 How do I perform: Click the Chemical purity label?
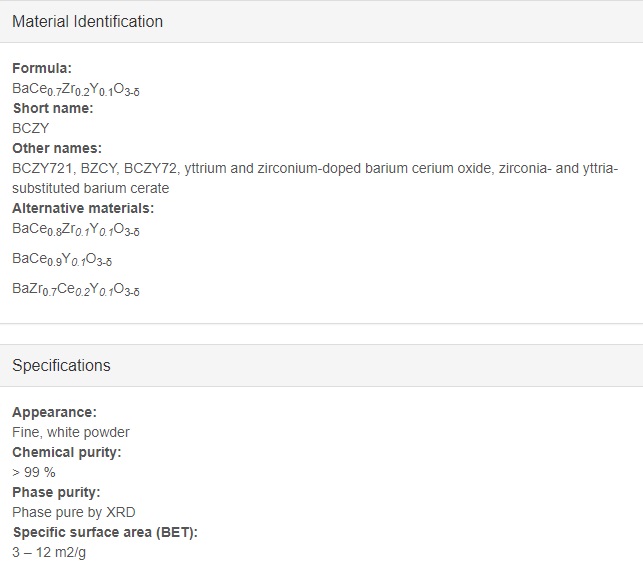(67, 452)
